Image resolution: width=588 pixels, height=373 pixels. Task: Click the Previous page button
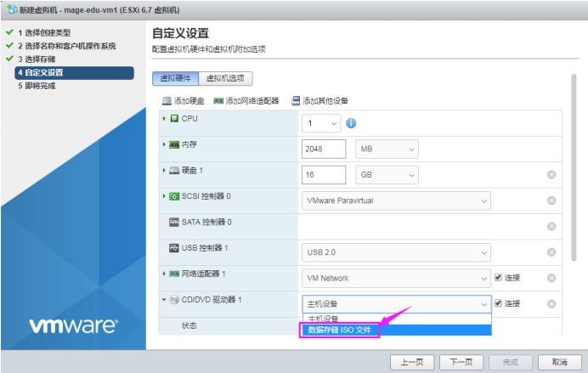point(412,362)
